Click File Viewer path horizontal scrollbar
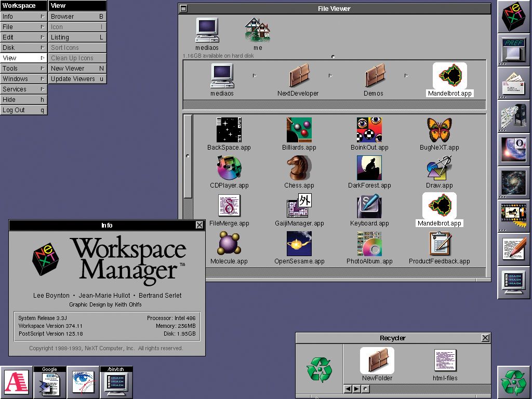The height and width of the screenshot is (399, 532). coord(334,104)
